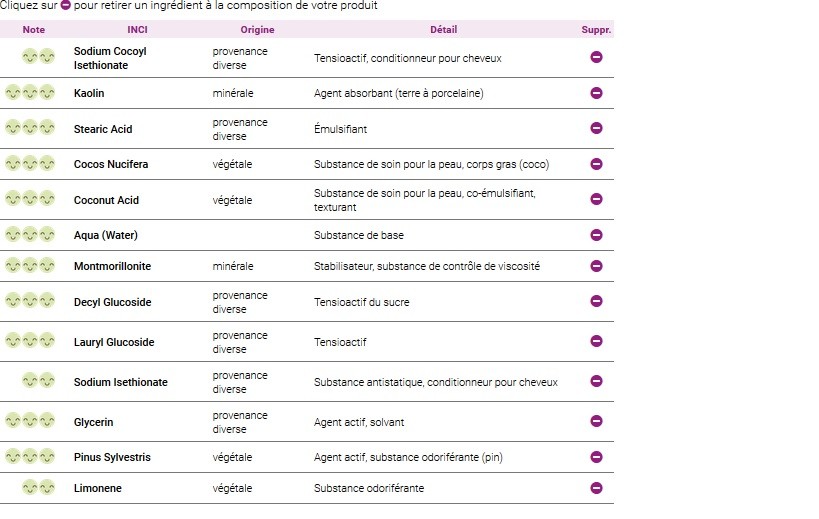Click the Limonene two-smiley rating
Image resolution: width=819 pixels, height=519 pixels.
pyautogui.click(x=38, y=488)
